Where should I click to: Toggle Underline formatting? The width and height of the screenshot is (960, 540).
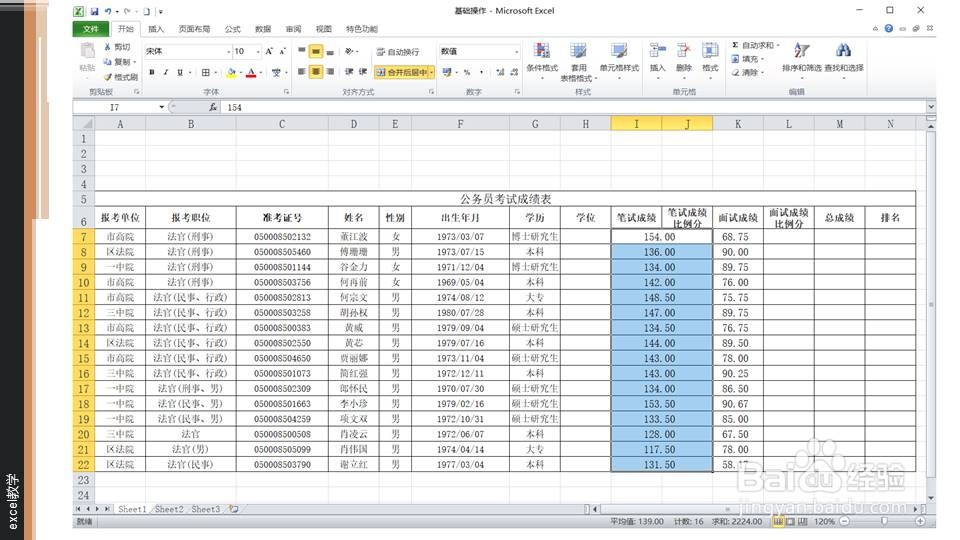click(x=180, y=72)
